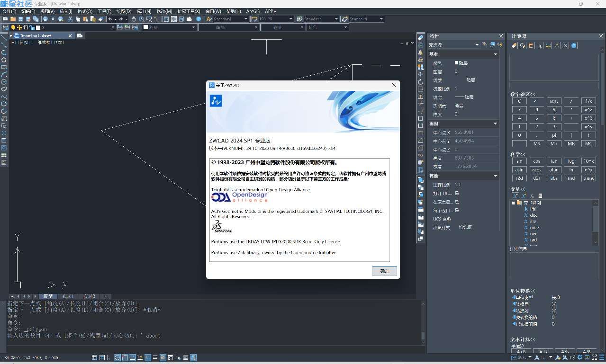
Task: Click the calculator help icon
Action: pos(574,45)
